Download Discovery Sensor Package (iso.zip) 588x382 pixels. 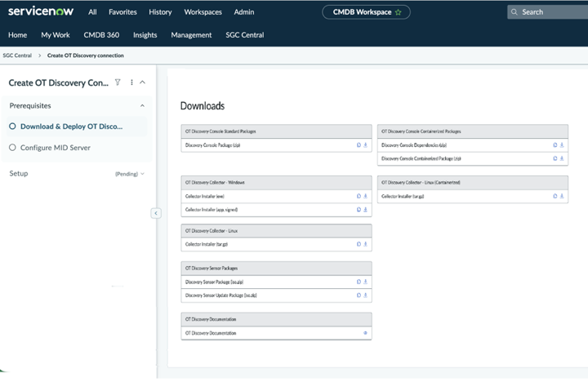tap(365, 282)
